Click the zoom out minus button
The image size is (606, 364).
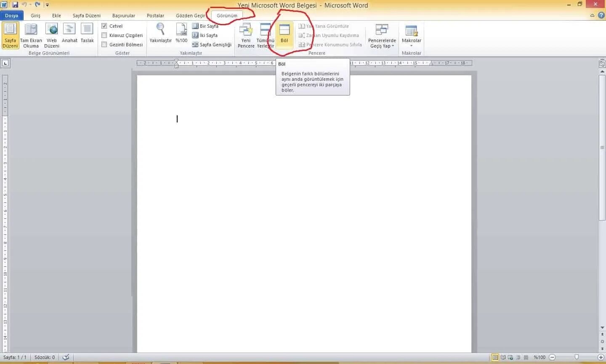pos(552,357)
